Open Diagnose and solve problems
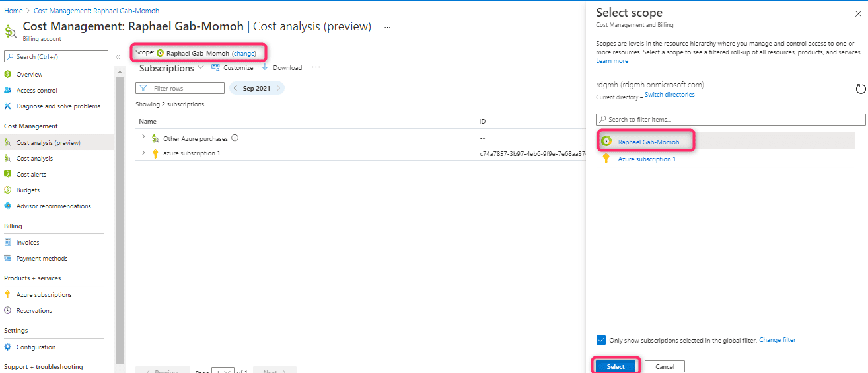This screenshot has width=868, height=373. point(58,106)
